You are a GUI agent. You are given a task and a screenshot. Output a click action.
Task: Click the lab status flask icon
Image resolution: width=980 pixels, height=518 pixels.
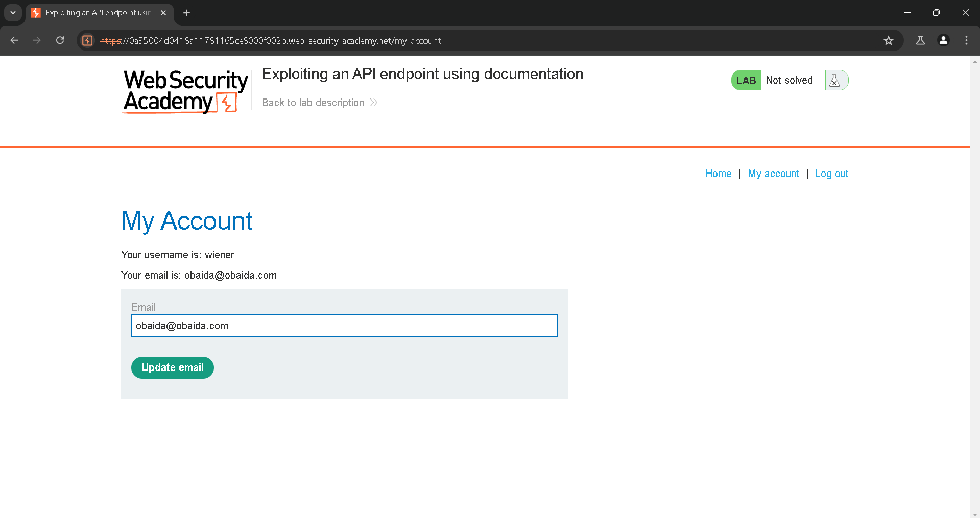point(834,80)
